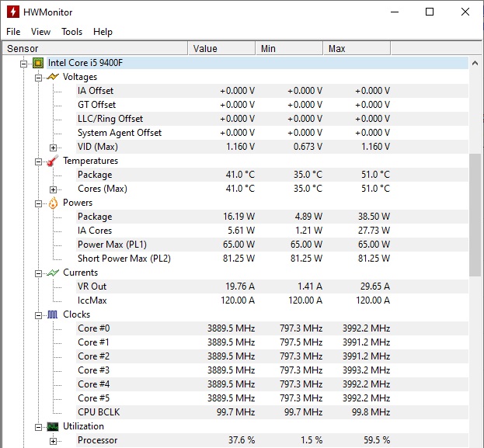Select the Processor utilization row label
The image size is (484, 448).
pos(97,440)
